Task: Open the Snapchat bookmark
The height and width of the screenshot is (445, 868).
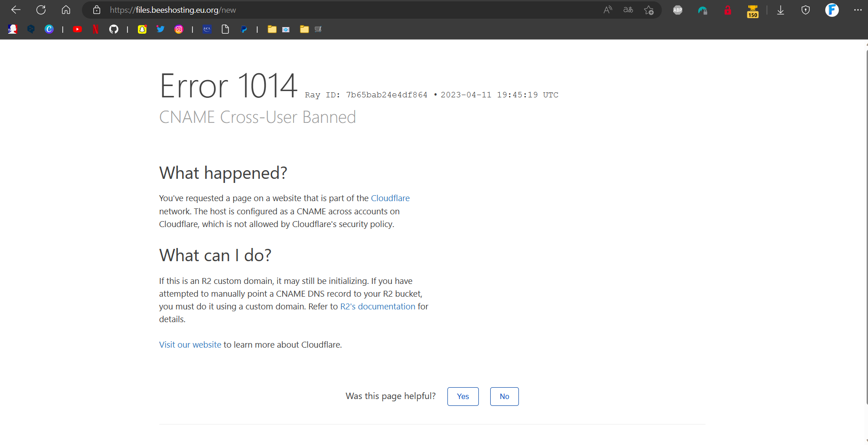Action: pos(142,29)
